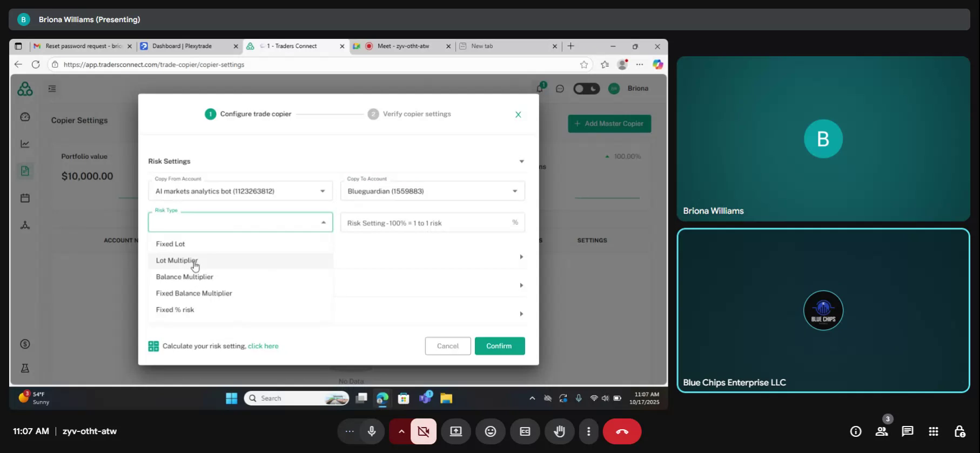Click the Risk Setting percentage input field
Viewport: 980px width, 453px height.
[433, 223]
